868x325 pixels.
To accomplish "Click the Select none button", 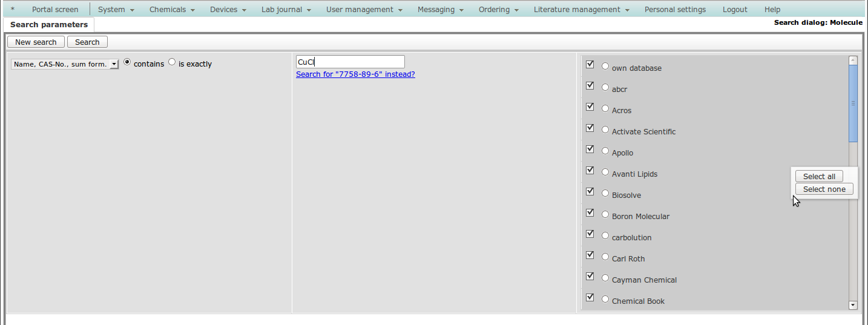I will tap(824, 189).
